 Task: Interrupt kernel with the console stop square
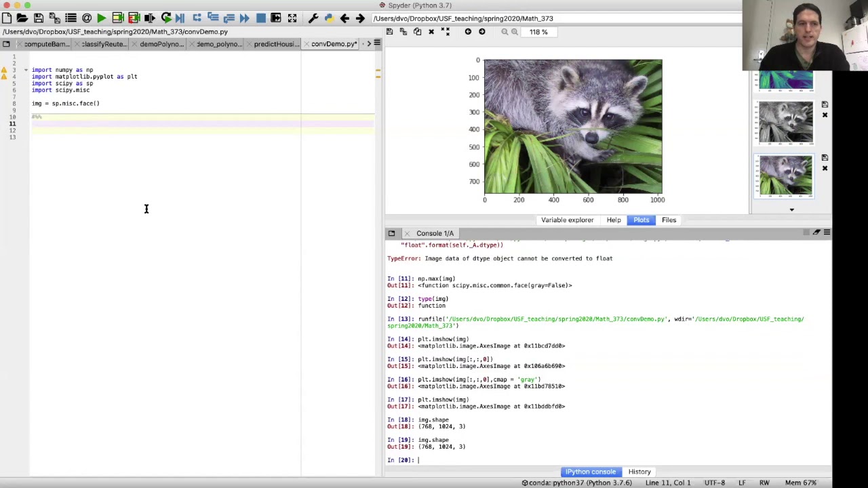tap(806, 233)
